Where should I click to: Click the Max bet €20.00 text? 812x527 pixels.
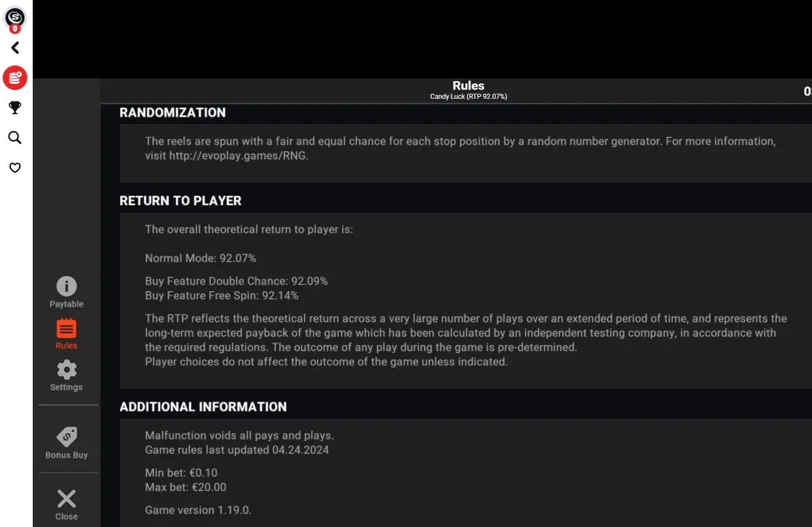[x=185, y=487]
